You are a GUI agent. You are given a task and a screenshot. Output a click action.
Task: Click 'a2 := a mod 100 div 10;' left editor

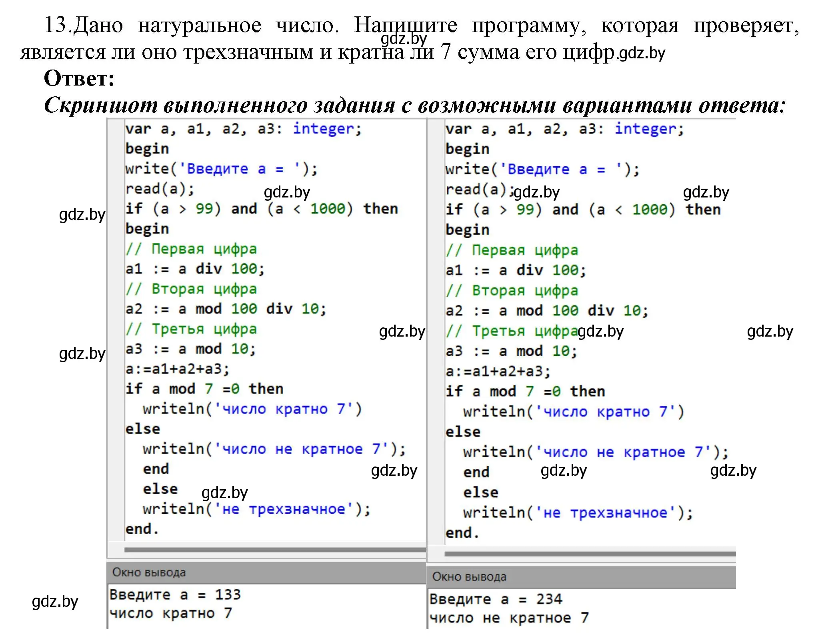pyautogui.click(x=226, y=309)
